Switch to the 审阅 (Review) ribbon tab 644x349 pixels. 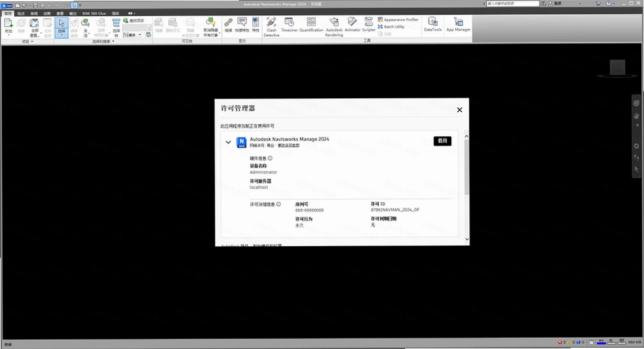[34, 14]
